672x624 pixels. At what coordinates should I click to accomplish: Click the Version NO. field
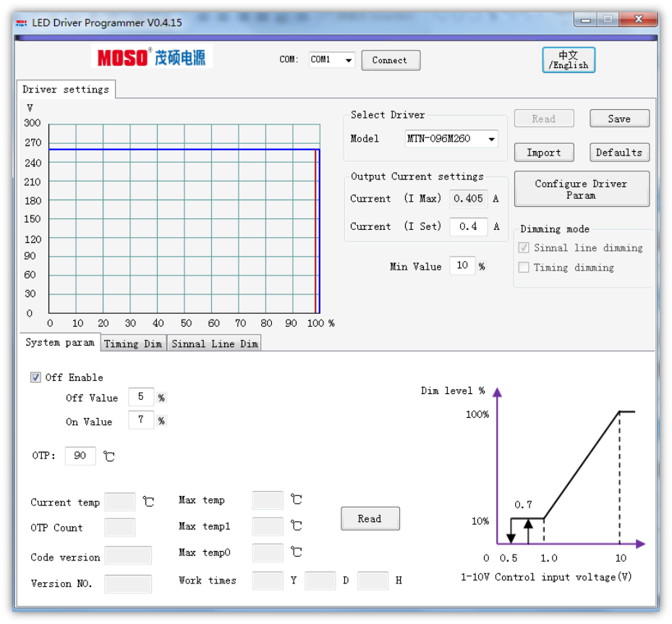(x=128, y=584)
